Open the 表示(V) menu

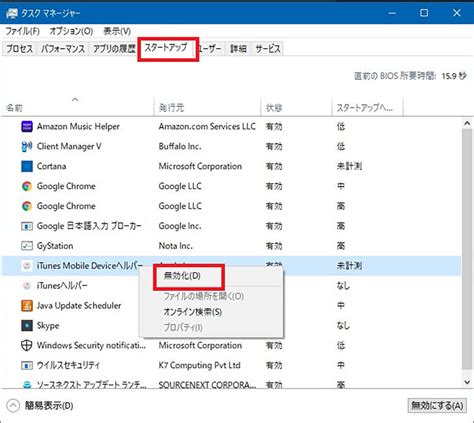(x=117, y=31)
